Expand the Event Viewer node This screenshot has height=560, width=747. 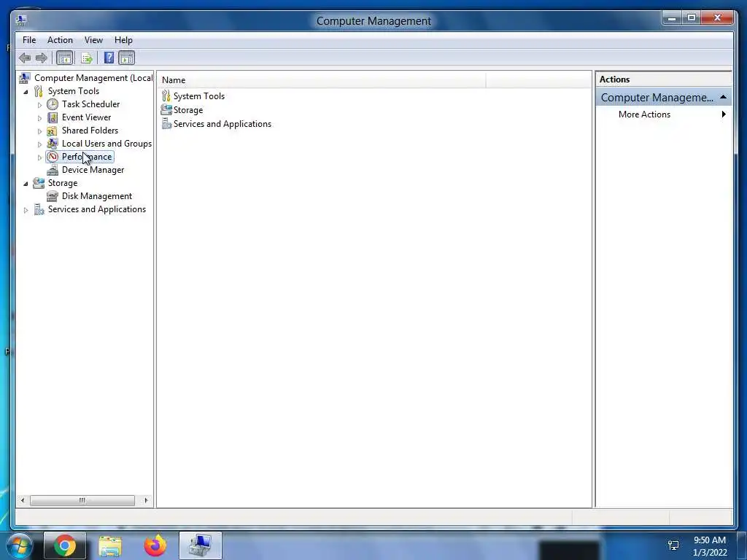(39, 117)
